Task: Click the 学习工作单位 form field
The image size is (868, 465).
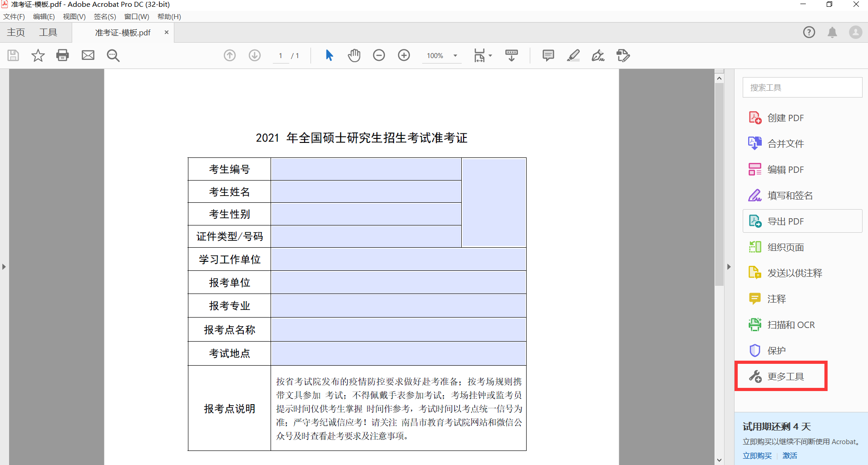Action: pos(399,259)
